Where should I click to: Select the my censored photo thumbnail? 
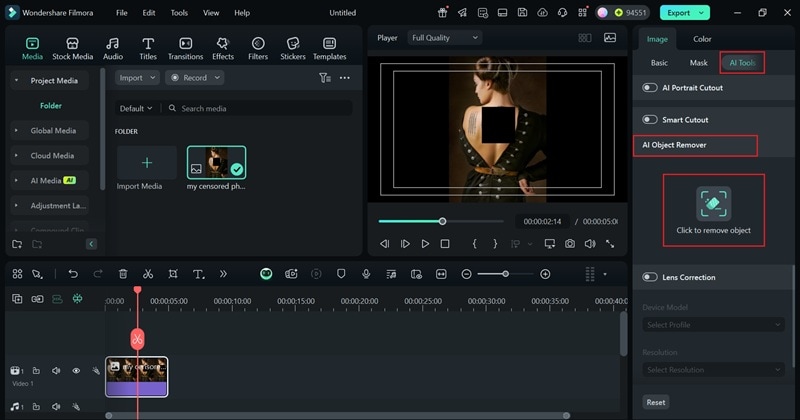216,164
